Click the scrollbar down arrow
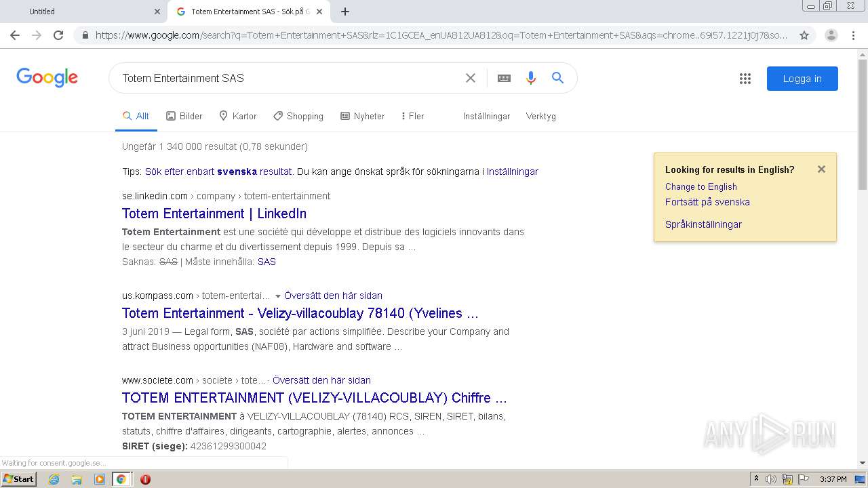 point(863,463)
